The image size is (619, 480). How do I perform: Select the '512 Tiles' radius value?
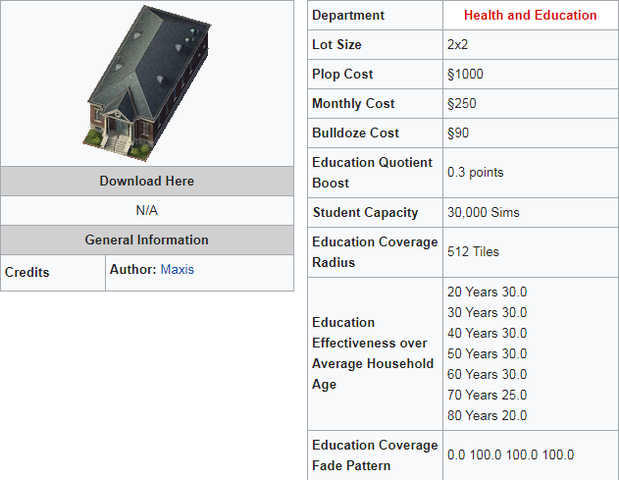(473, 252)
